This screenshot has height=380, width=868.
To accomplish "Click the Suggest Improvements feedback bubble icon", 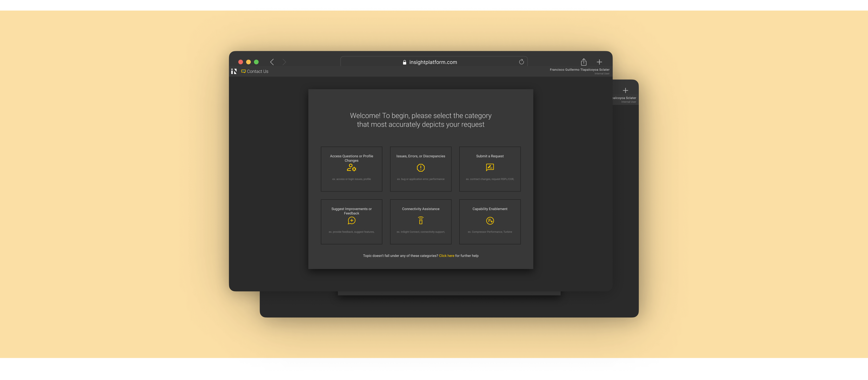I will click(351, 221).
